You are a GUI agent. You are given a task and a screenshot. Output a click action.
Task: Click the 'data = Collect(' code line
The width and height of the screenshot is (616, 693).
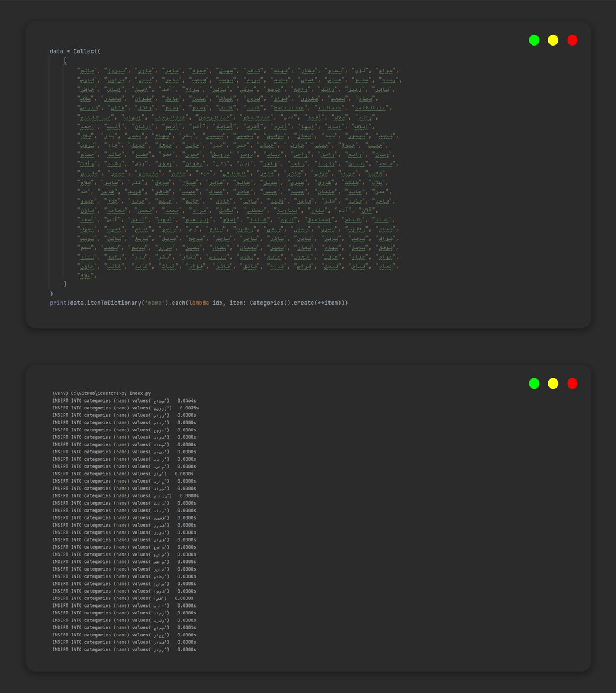point(75,51)
